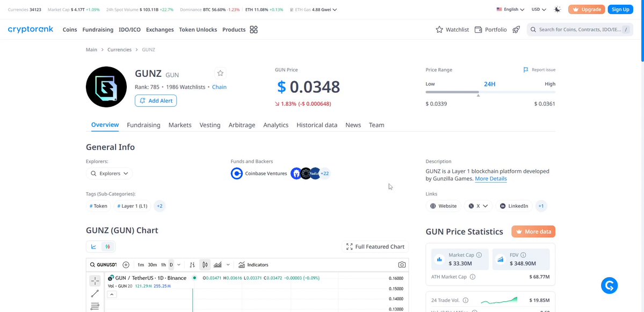Open Chain link

[219, 87]
